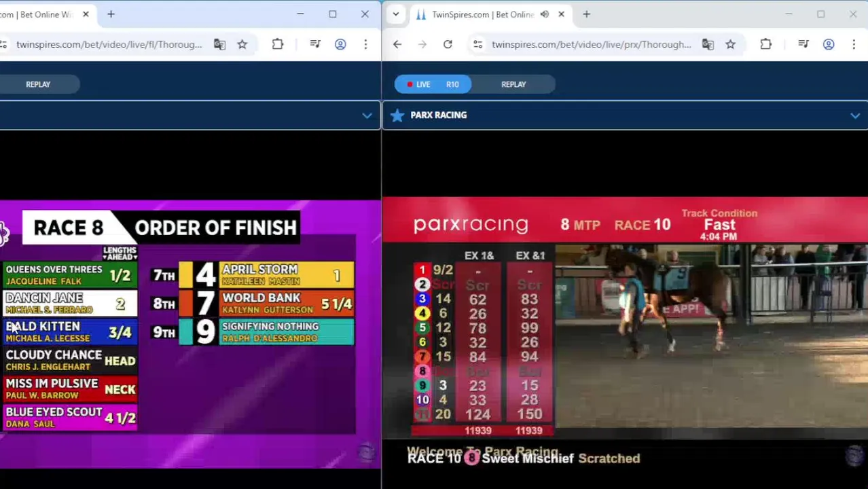Expand track dropdown chevron in left window

[367, 115]
